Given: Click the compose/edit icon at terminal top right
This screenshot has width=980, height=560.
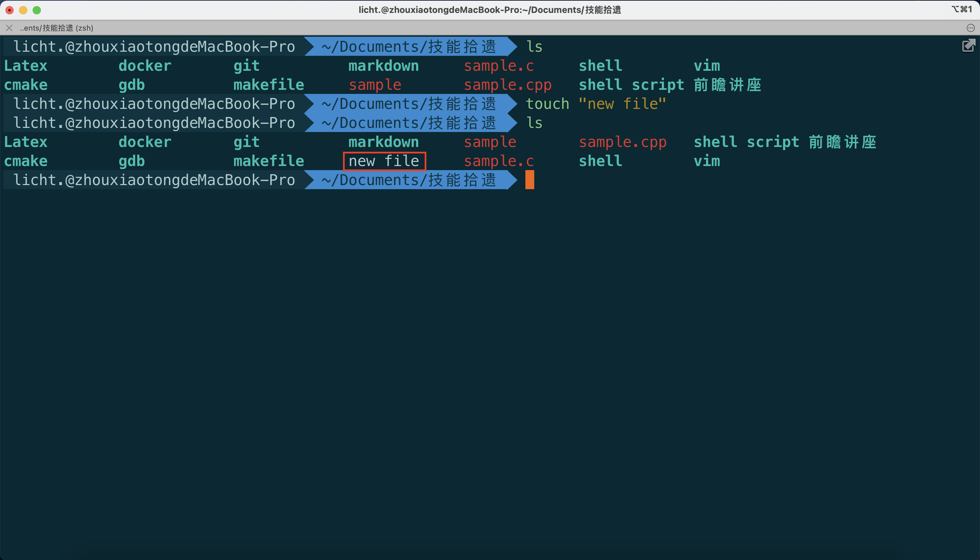Looking at the screenshot, I should coord(968,46).
